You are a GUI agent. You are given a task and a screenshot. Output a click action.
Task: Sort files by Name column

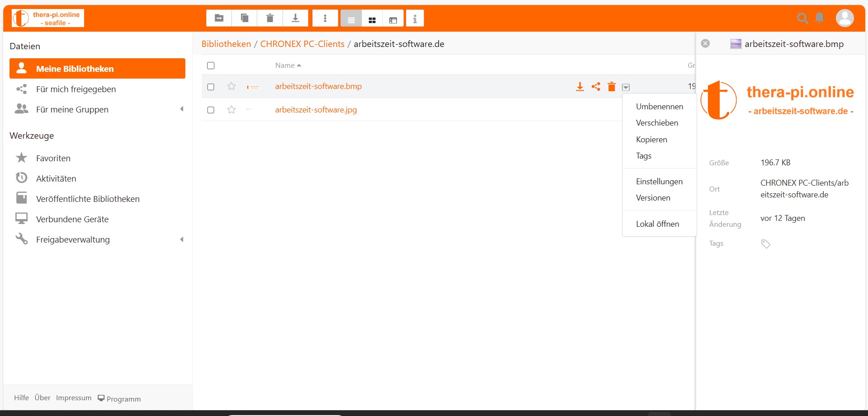click(288, 65)
